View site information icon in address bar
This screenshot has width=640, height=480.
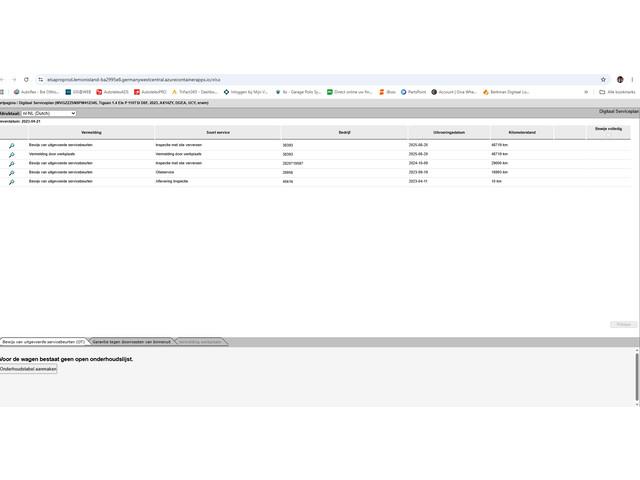pyautogui.click(x=40, y=80)
